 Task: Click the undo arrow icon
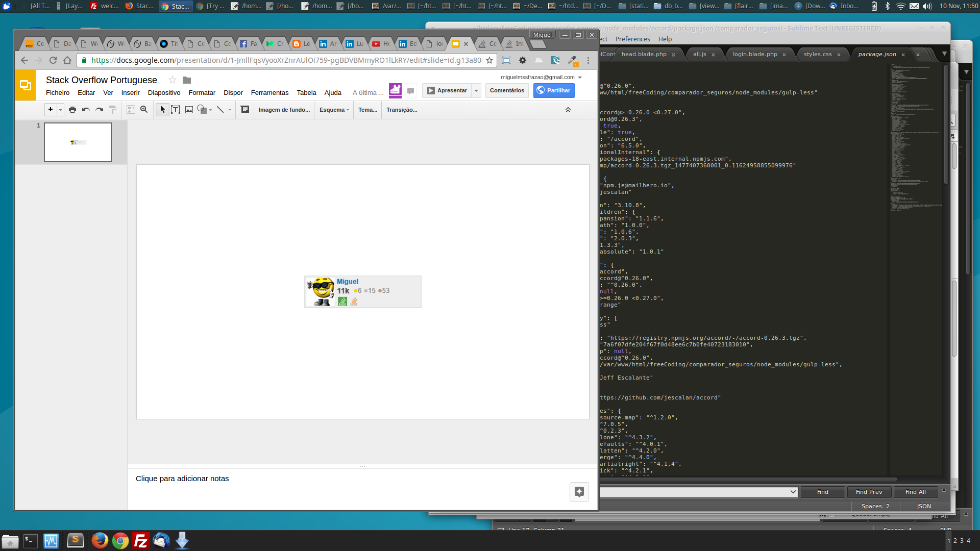tap(86, 110)
